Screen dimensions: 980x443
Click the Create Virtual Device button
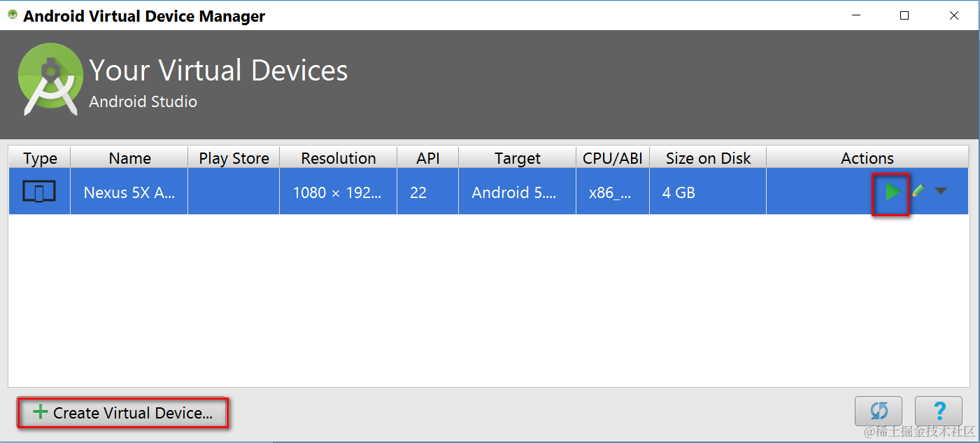tap(123, 413)
